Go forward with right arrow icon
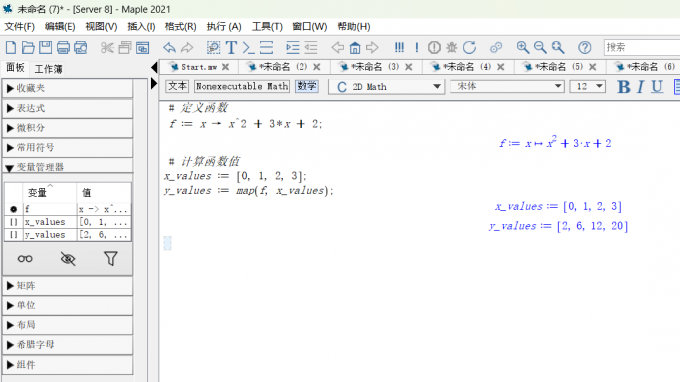 373,47
